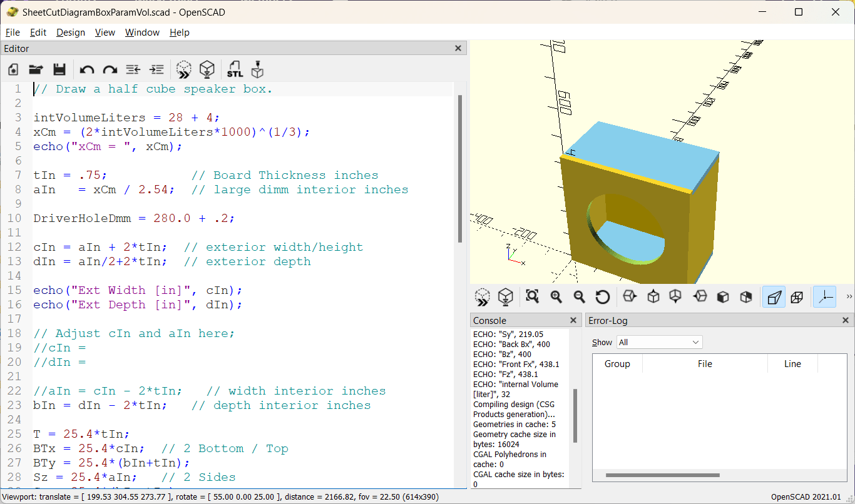The height and width of the screenshot is (504, 855).
Task: Unindent the selected code
Action: (x=133, y=69)
